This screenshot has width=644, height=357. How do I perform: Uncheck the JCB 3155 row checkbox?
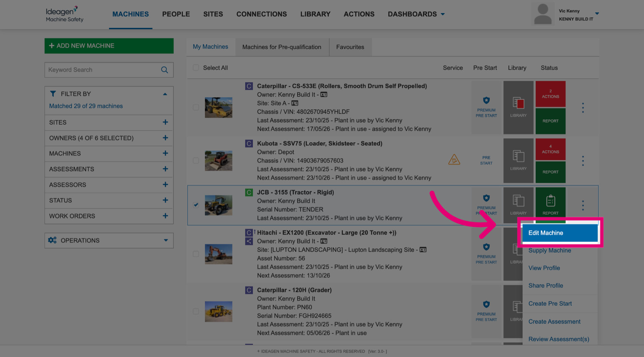tap(196, 205)
